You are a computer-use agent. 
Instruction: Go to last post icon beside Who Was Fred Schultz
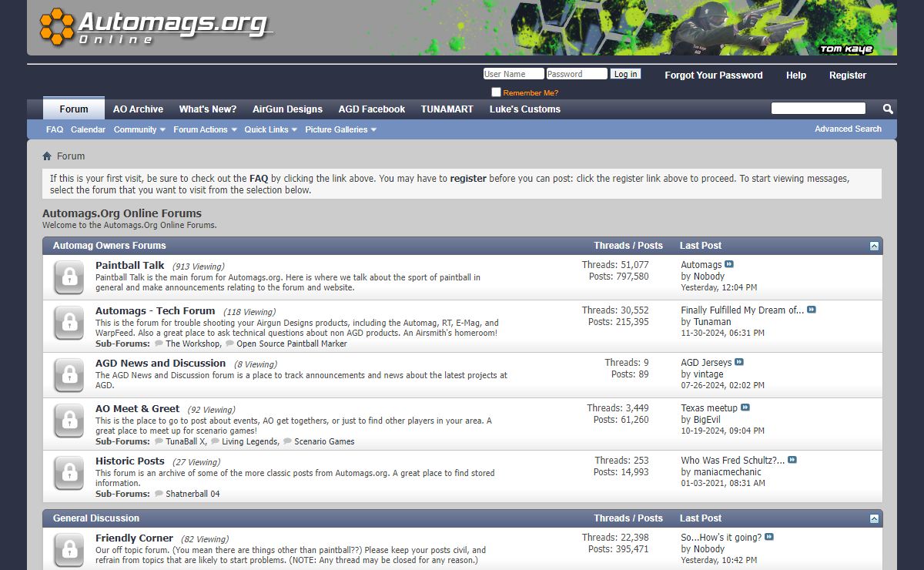click(792, 460)
